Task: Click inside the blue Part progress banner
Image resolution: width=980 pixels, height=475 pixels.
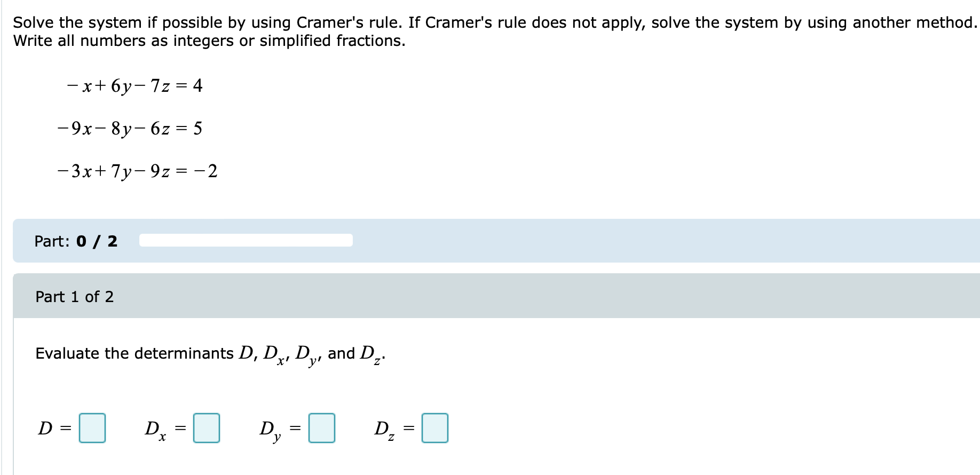Action: (480, 241)
